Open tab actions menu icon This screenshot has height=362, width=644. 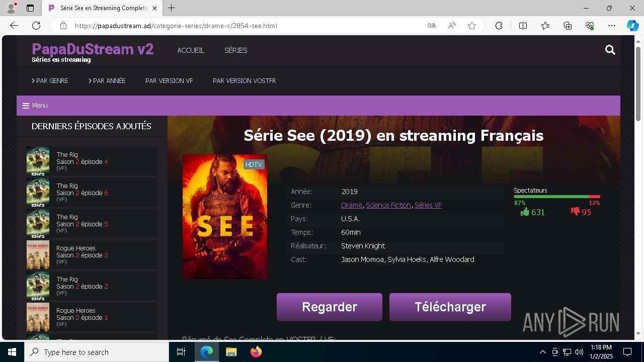pos(30,8)
